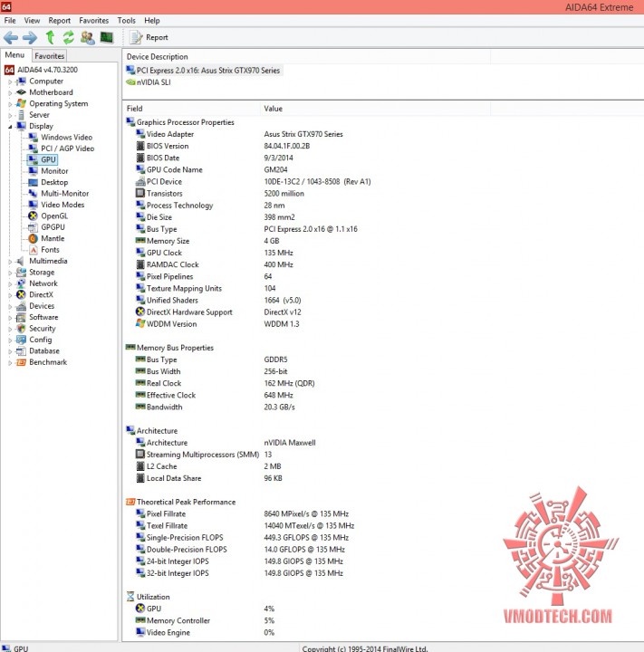Image resolution: width=644 pixels, height=652 pixels.
Task: Open the Help menu
Action: point(152,20)
